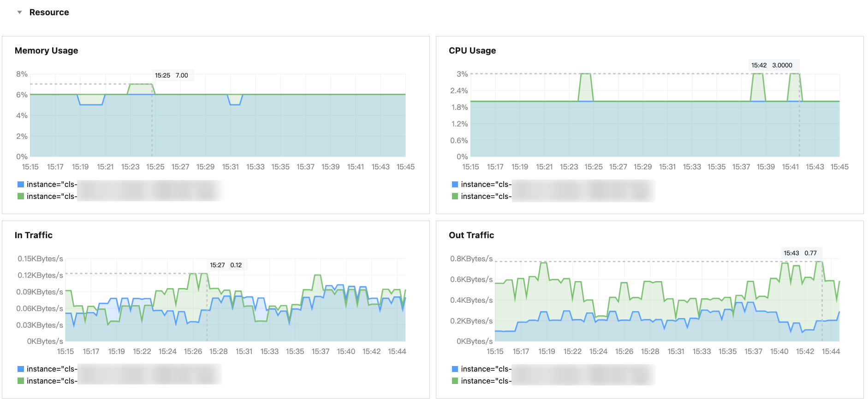Click the blue legend swatch under Memory Usage

(x=21, y=185)
